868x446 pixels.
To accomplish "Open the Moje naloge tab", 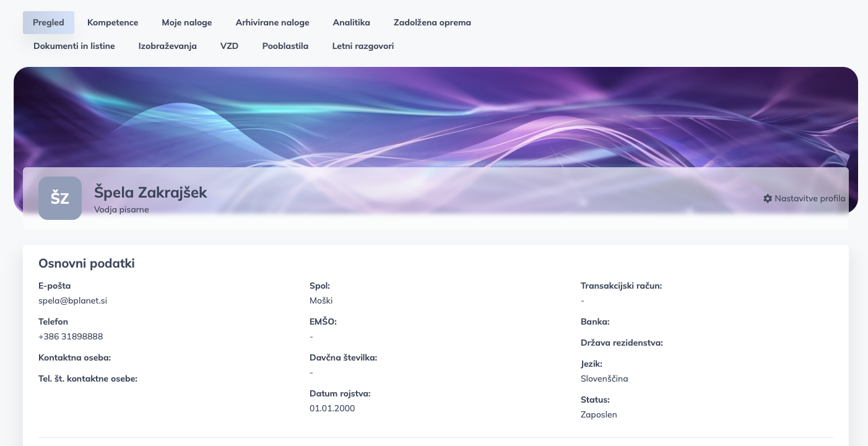I will coord(186,22).
